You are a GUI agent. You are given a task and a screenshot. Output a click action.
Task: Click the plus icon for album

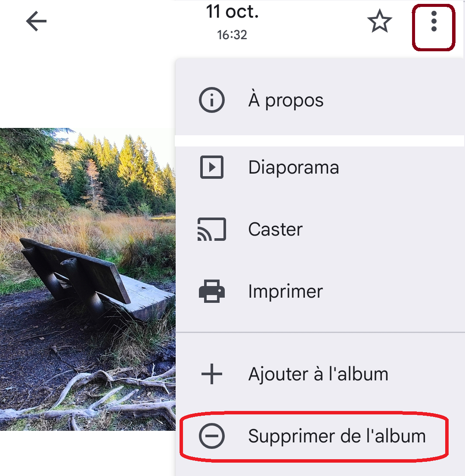coord(212,374)
